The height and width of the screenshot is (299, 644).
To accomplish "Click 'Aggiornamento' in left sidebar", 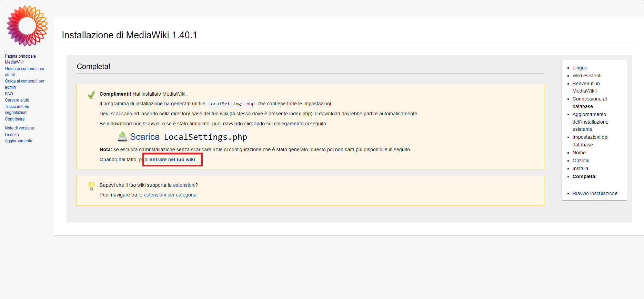I will pyautogui.click(x=19, y=141).
